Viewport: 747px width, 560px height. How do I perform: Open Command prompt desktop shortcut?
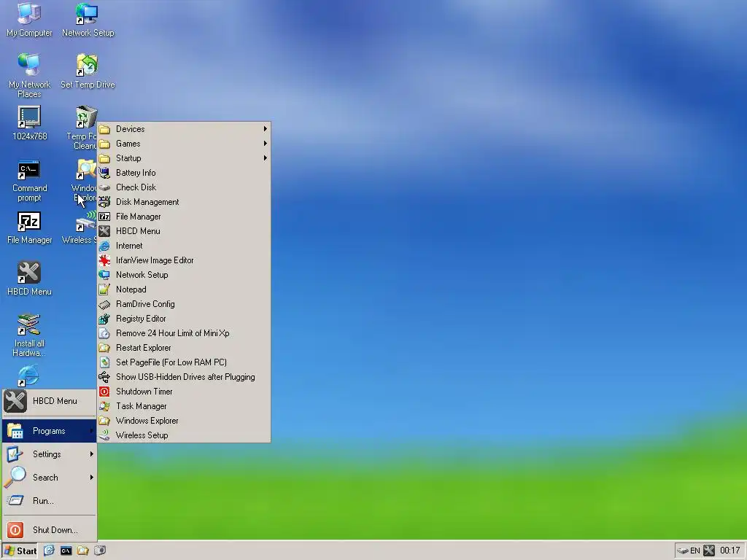click(x=29, y=181)
